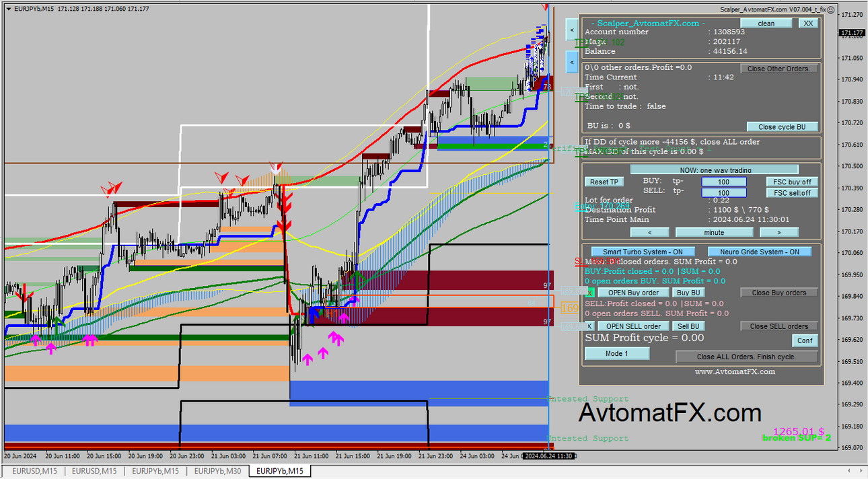The height and width of the screenshot is (479, 868).
Task: Switch the Mode 1 button
Action: [x=617, y=354]
